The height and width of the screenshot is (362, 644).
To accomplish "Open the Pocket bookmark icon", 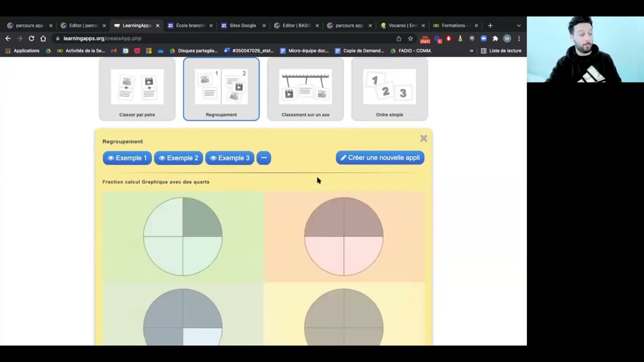I will click(137, 50).
